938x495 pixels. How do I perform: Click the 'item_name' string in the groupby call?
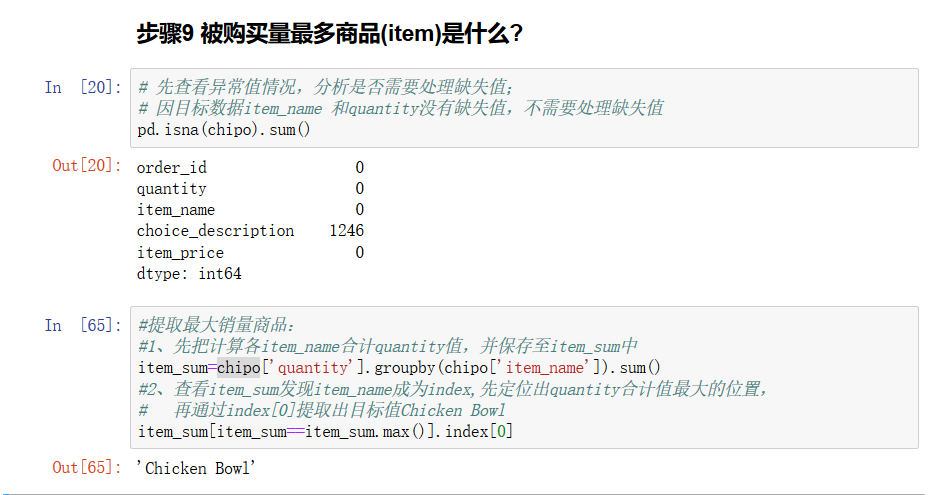pos(540,368)
